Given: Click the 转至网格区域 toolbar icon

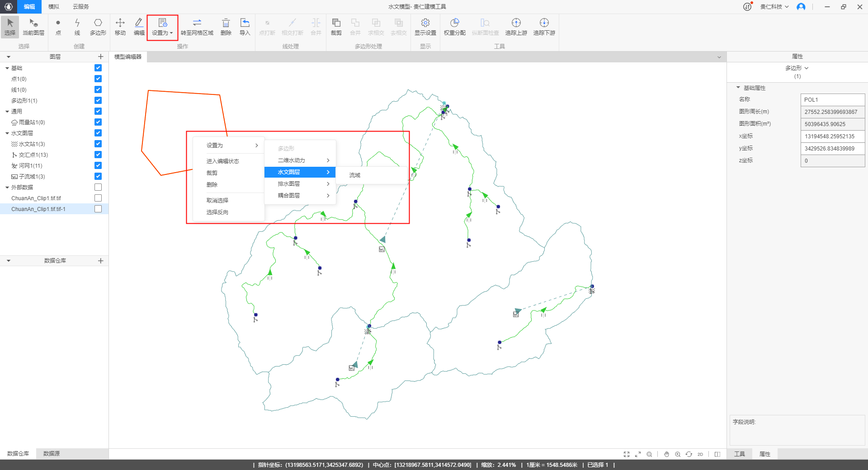Looking at the screenshot, I should tap(197, 27).
